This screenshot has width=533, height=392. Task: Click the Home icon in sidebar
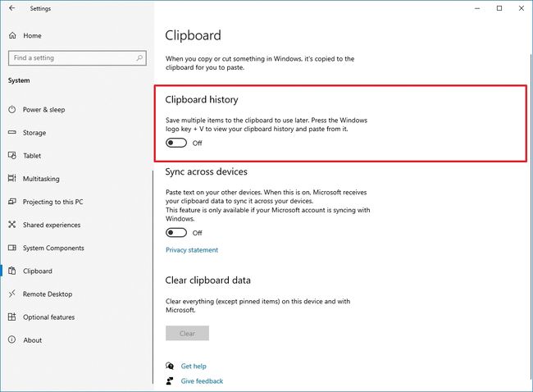click(x=12, y=36)
